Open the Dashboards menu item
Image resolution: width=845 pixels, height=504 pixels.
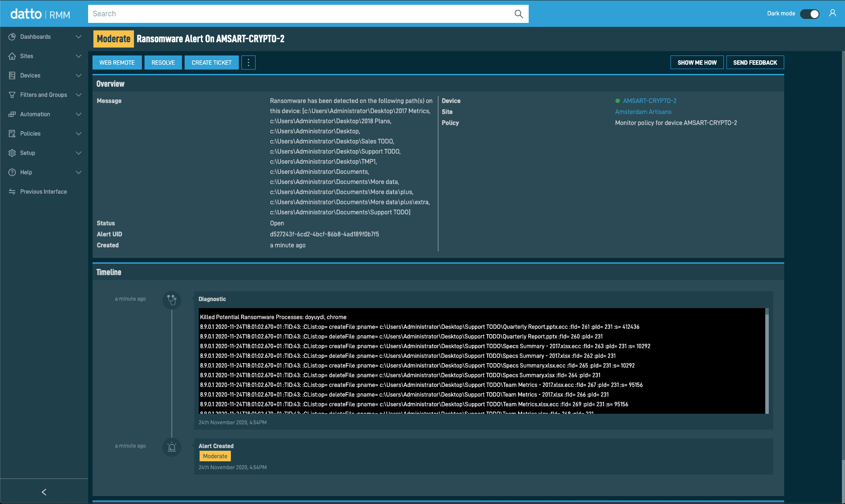click(x=44, y=37)
